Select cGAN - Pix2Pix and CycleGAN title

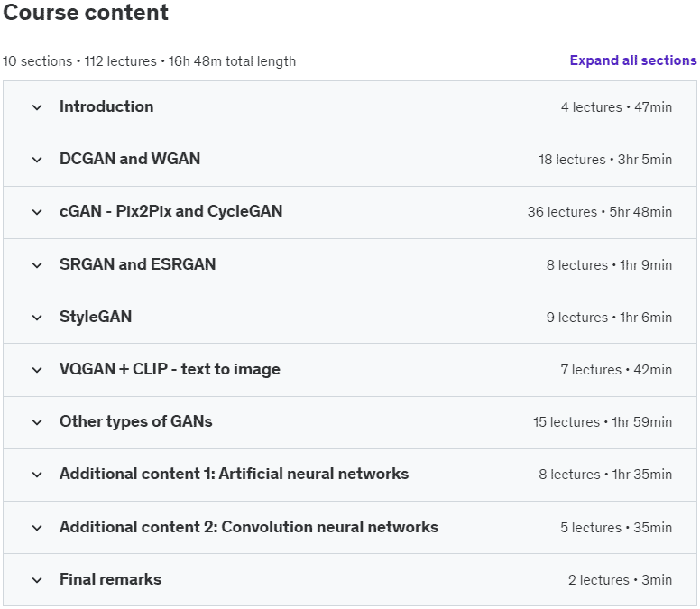[x=171, y=211]
